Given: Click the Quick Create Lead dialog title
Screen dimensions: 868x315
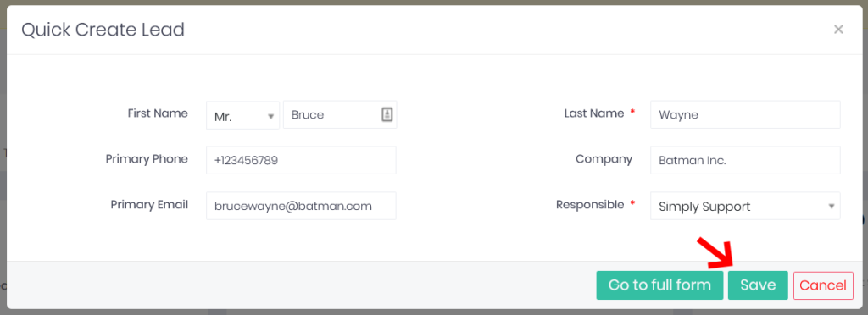Looking at the screenshot, I should (103, 30).
